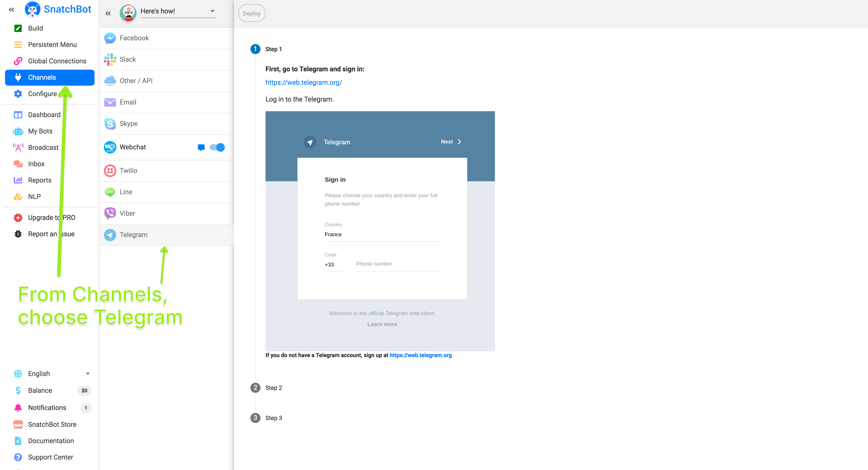Click the Step 3 numbered circle
Image resolution: width=868 pixels, height=470 pixels.
[x=255, y=418]
